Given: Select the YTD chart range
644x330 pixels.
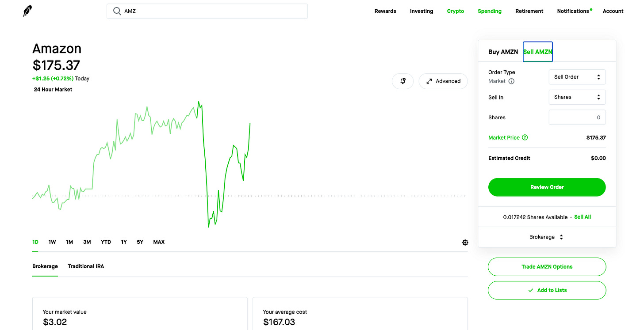Looking at the screenshot, I should [x=106, y=242].
